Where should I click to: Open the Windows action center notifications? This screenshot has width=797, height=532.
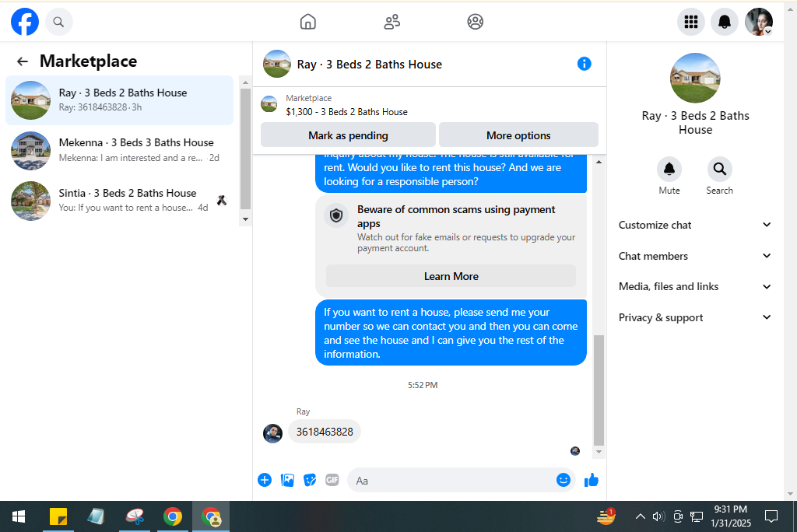point(771,516)
